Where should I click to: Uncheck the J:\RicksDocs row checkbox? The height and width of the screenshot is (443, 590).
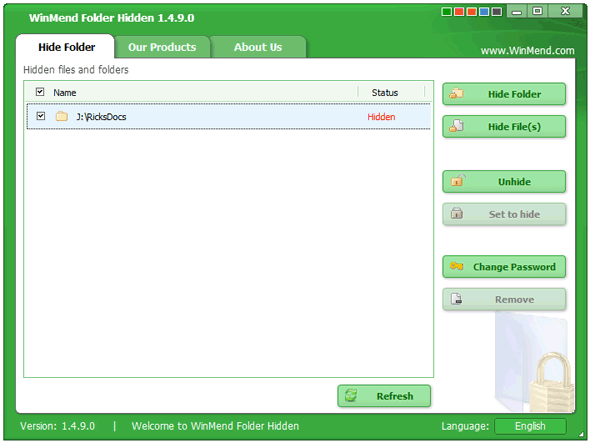pos(41,116)
